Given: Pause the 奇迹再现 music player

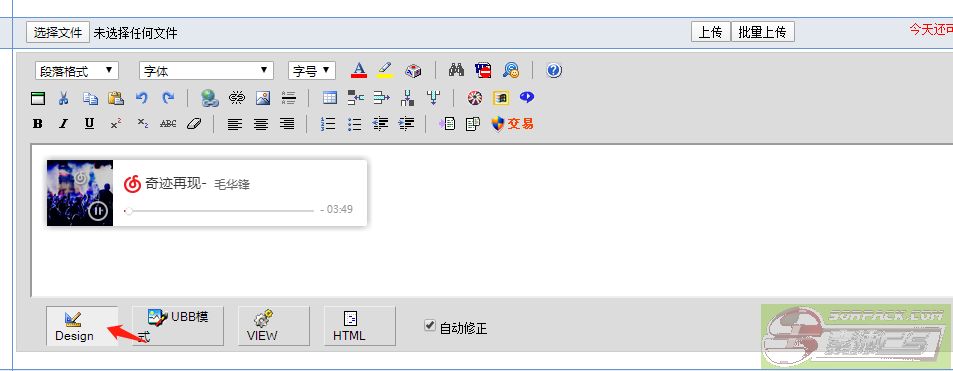Looking at the screenshot, I should pos(98,211).
